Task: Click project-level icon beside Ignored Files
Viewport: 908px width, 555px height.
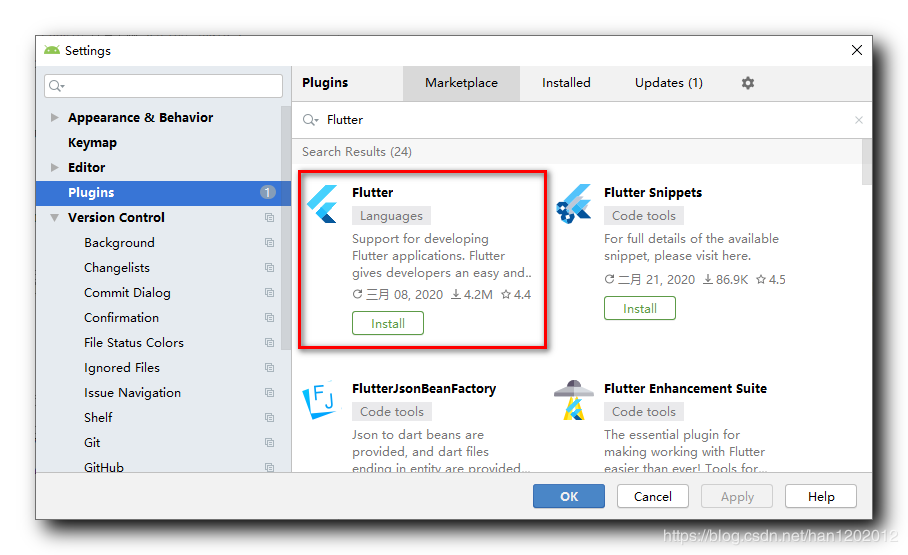Action: coord(269,367)
